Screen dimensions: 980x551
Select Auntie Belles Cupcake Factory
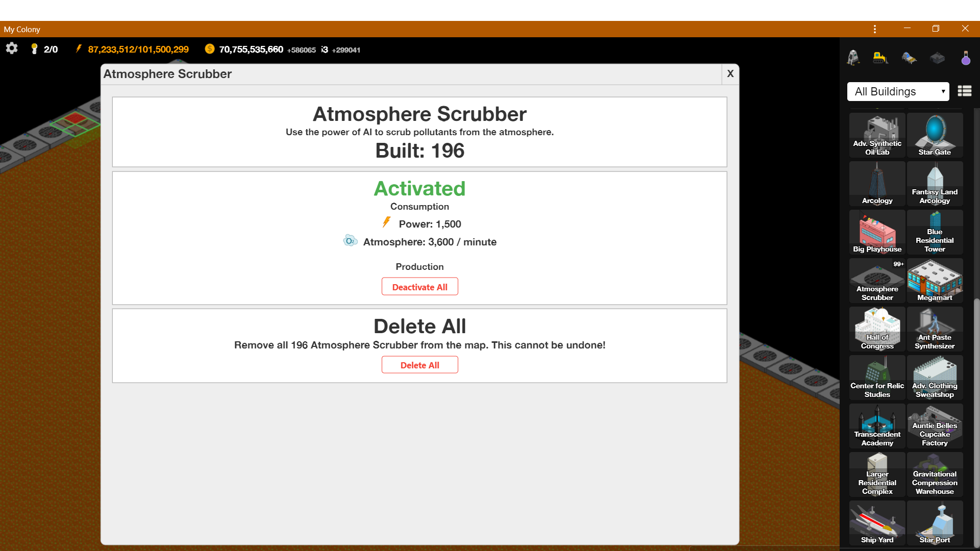935,426
